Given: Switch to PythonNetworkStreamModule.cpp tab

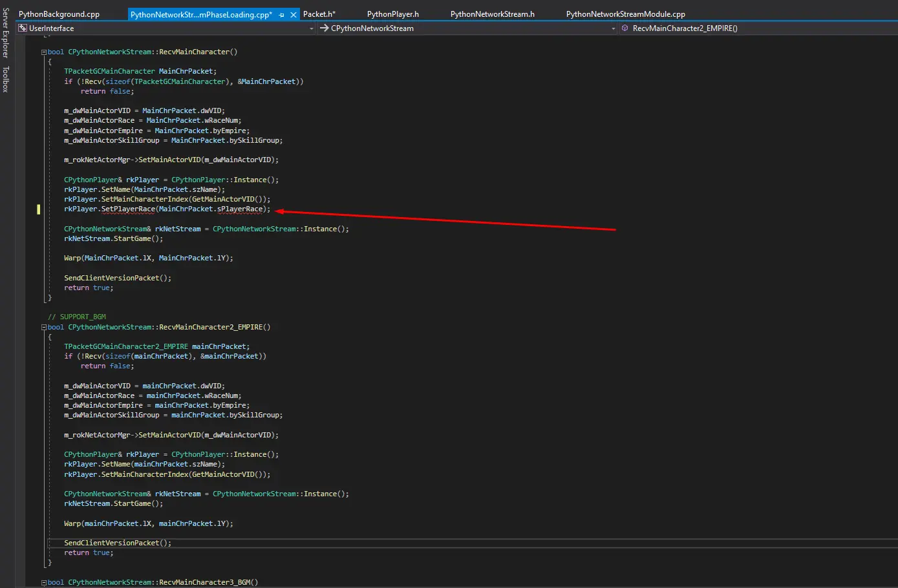Looking at the screenshot, I should [625, 14].
